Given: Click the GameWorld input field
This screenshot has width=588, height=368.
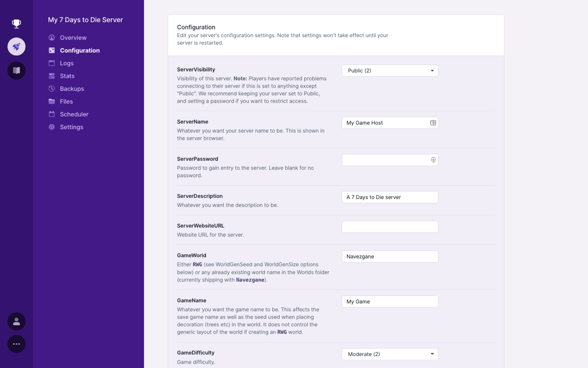Looking at the screenshot, I should point(390,256).
